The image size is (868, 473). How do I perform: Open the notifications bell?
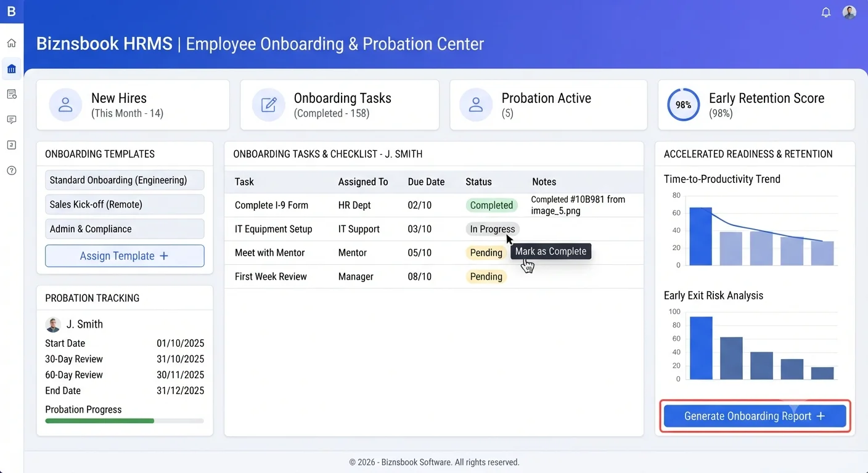point(826,12)
